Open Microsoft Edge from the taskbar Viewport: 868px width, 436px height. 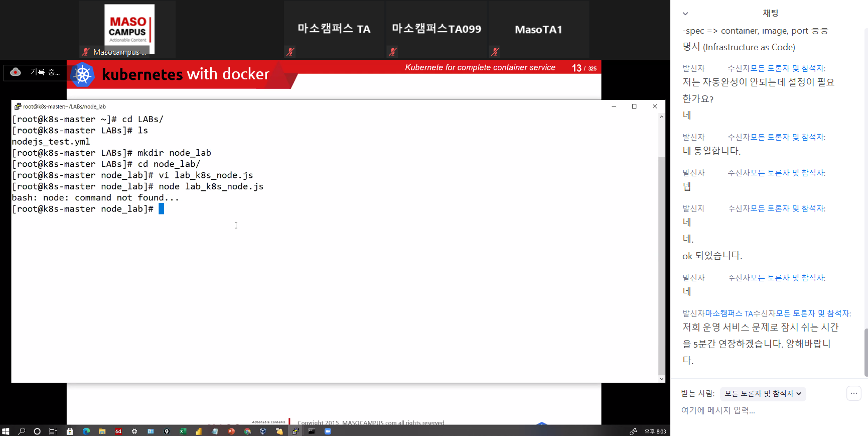[86, 431]
